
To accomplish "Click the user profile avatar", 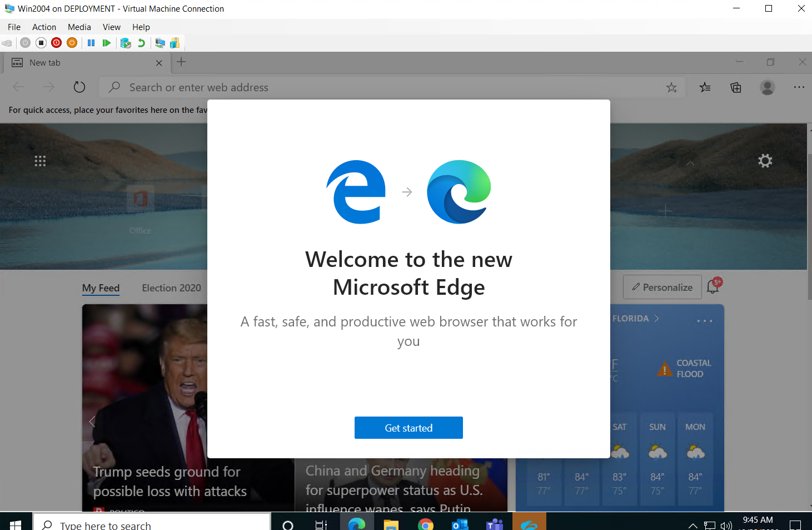I will pyautogui.click(x=768, y=87).
